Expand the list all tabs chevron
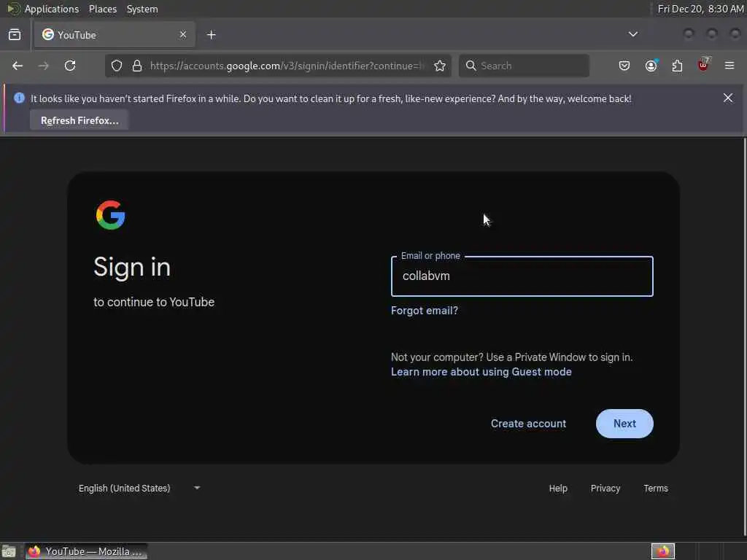 tap(633, 34)
